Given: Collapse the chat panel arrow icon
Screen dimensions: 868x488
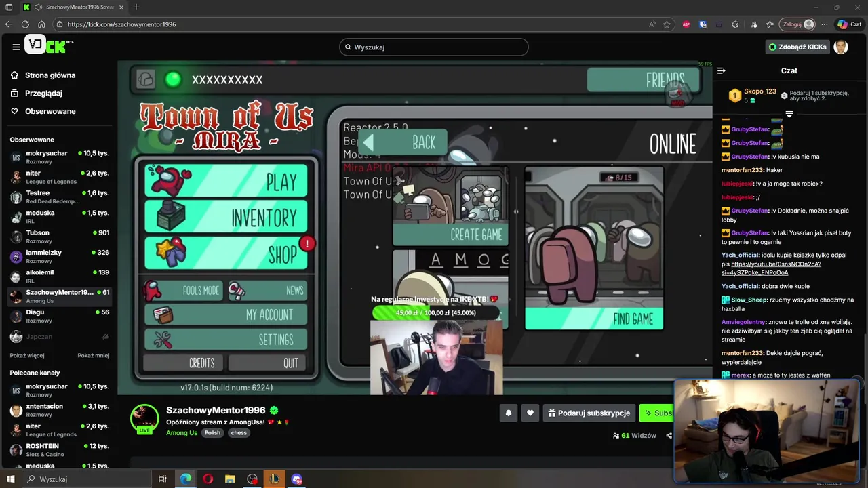Looking at the screenshot, I should click(x=722, y=70).
